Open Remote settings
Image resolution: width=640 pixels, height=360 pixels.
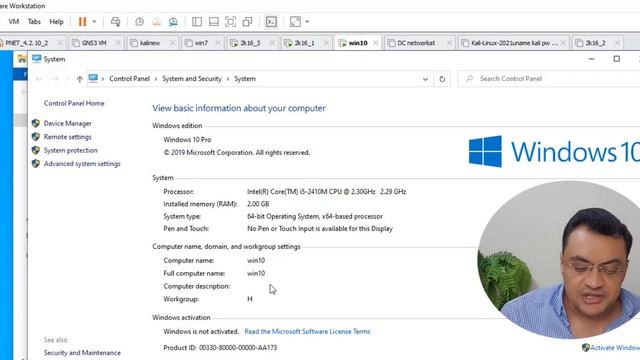click(x=67, y=137)
